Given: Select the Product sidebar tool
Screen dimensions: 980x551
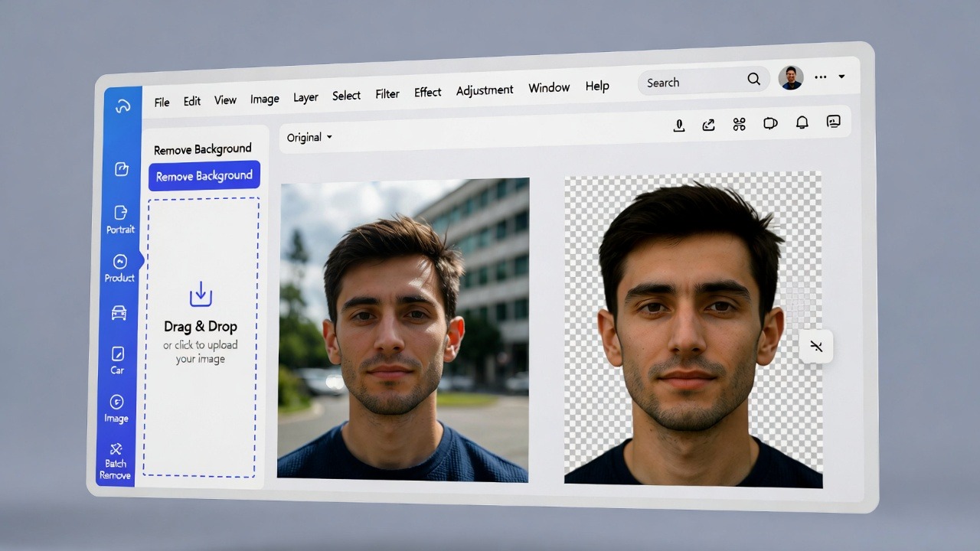Looking at the screenshot, I should [119, 268].
